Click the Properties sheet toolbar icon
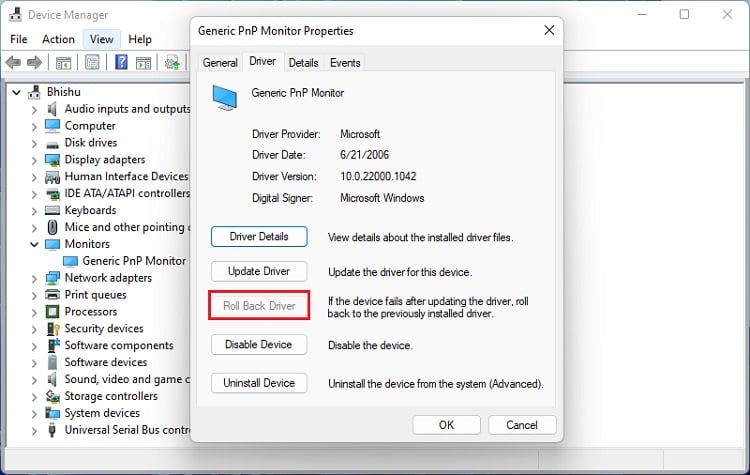This screenshot has height=475, width=750. [92, 62]
